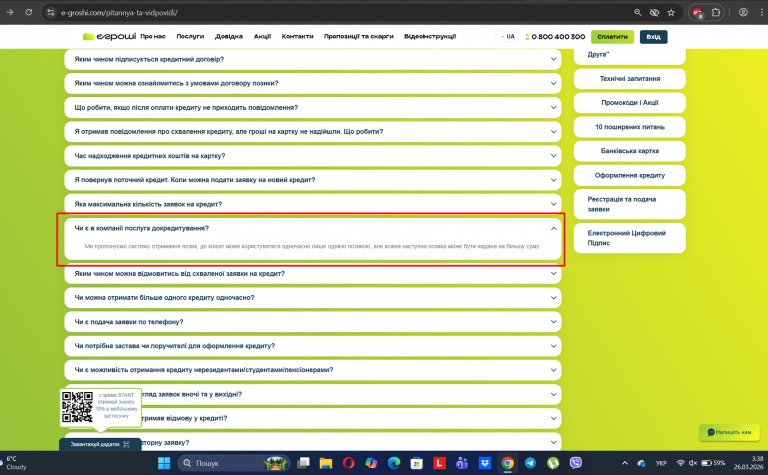This screenshot has height=475, width=768.
Task: Open Copilot from the taskbar
Action: click(371, 463)
